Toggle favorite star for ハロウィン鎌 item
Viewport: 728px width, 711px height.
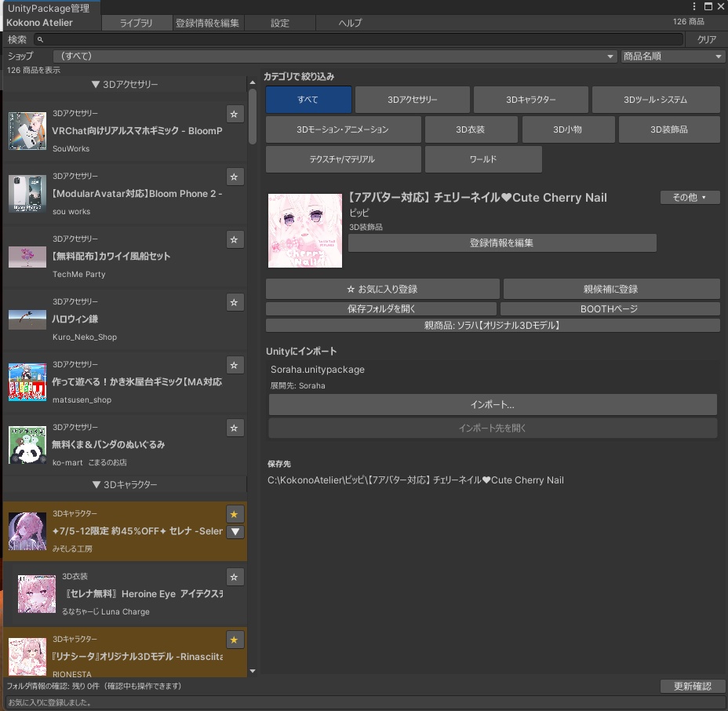click(x=235, y=302)
